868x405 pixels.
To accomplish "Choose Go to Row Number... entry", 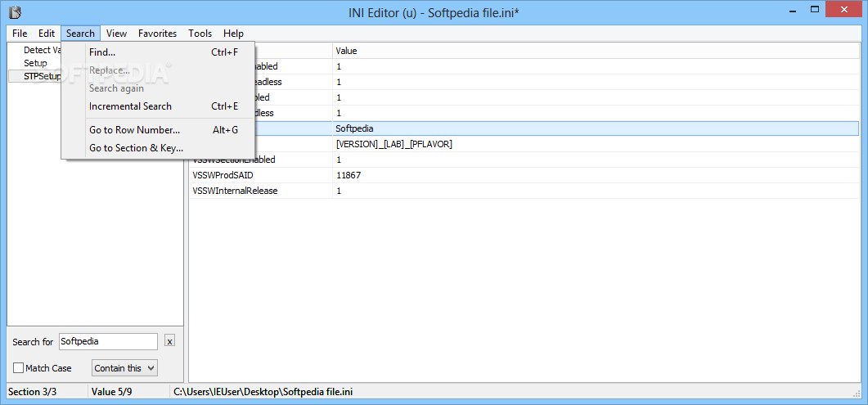I will tap(158, 130).
